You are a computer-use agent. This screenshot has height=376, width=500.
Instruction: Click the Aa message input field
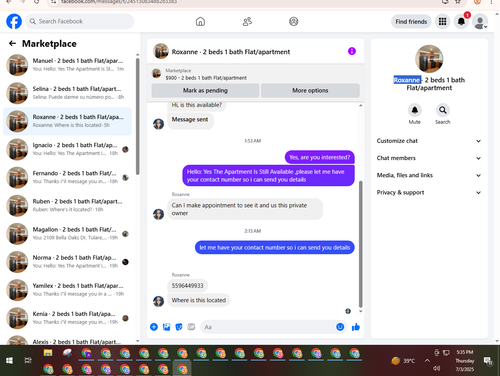pyautogui.click(x=268, y=327)
